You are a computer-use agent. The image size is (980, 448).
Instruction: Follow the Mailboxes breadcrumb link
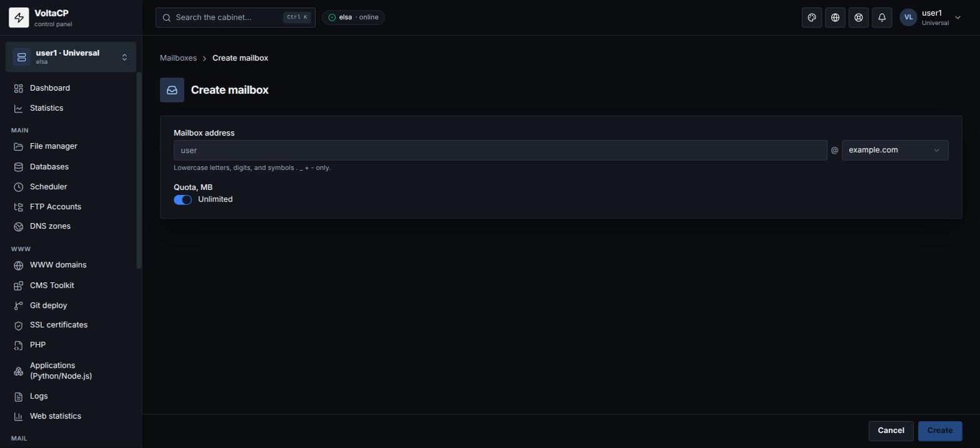coord(178,58)
